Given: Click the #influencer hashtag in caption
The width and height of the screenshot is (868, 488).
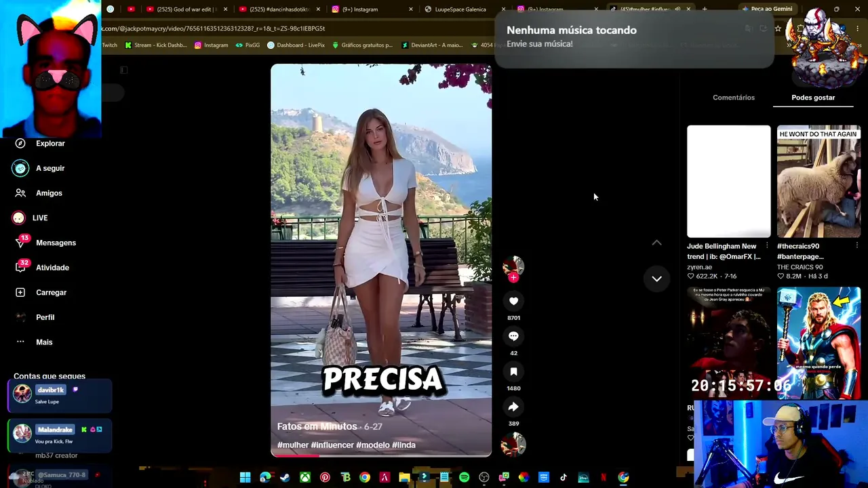Looking at the screenshot, I should [x=332, y=445].
